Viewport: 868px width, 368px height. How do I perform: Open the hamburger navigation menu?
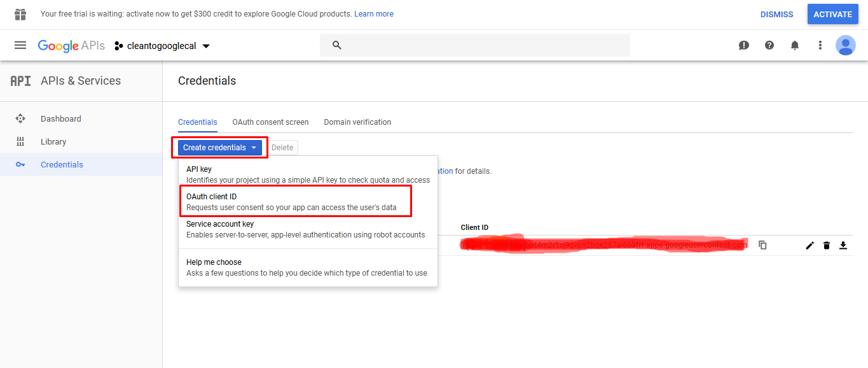coord(20,45)
